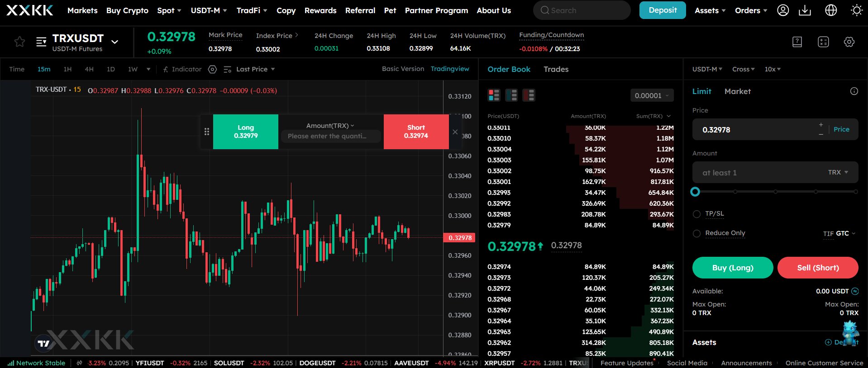Show both bids and asks order book view
868x368 pixels.
494,95
